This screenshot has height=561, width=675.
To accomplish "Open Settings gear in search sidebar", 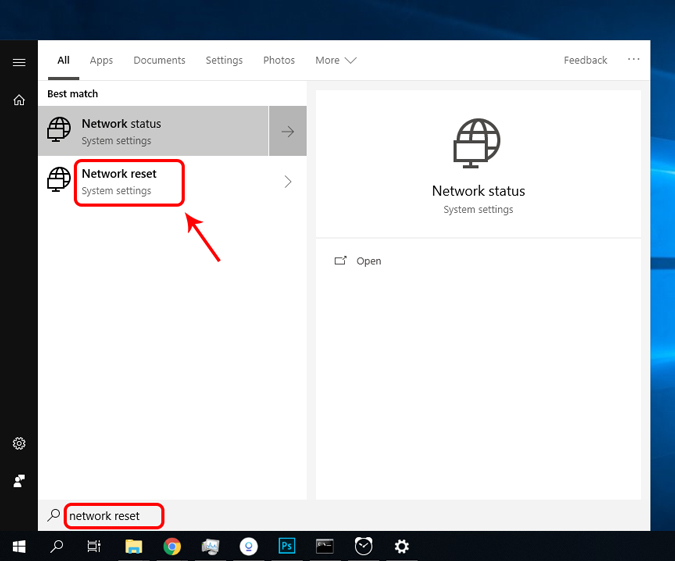I will tap(19, 443).
